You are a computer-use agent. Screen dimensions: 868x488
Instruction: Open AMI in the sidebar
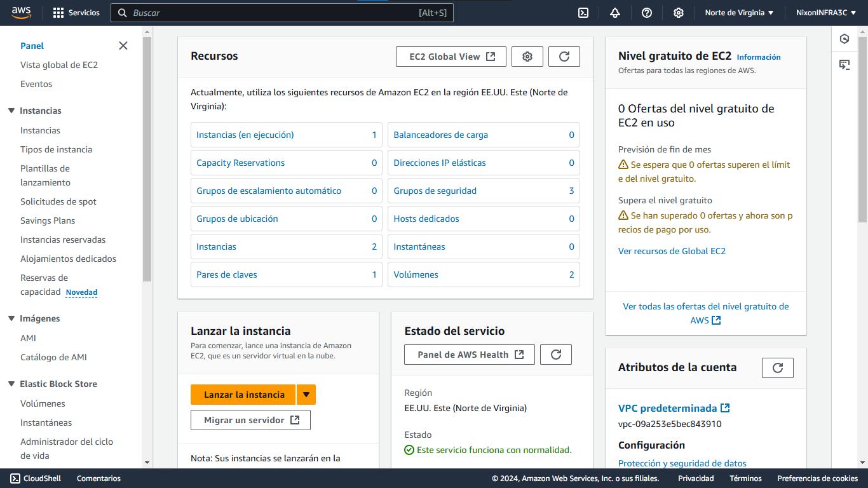click(28, 338)
